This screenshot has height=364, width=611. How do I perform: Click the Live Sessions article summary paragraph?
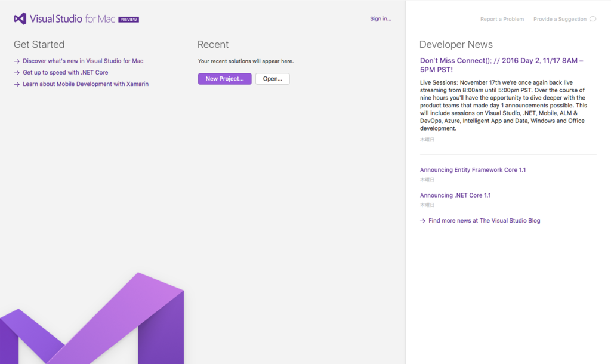pos(504,105)
